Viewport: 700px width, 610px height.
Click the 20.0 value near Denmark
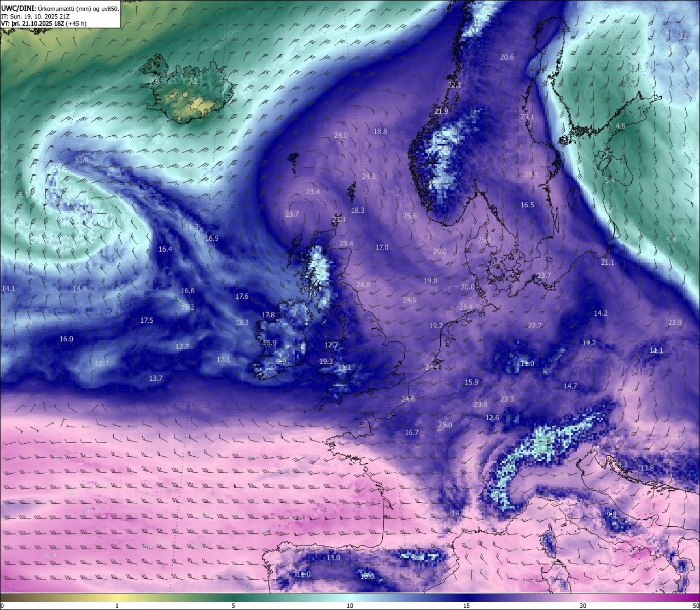click(468, 287)
